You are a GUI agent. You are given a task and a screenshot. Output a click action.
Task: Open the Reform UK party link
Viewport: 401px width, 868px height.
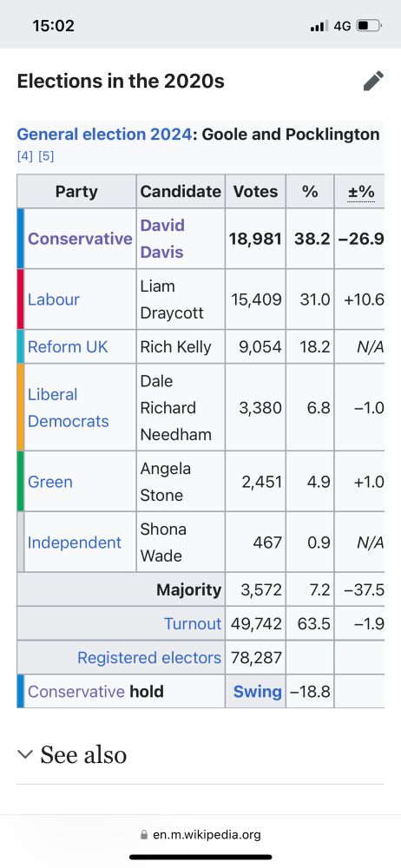pyautogui.click(x=68, y=347)
